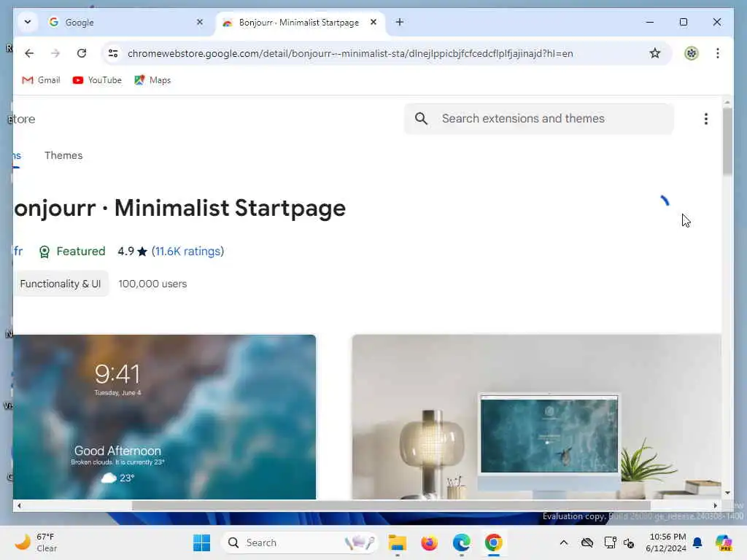Open the 9:41 Good Afternoon screenshot
The width and height of the screenshot is (747, 560).
[164, 416]
